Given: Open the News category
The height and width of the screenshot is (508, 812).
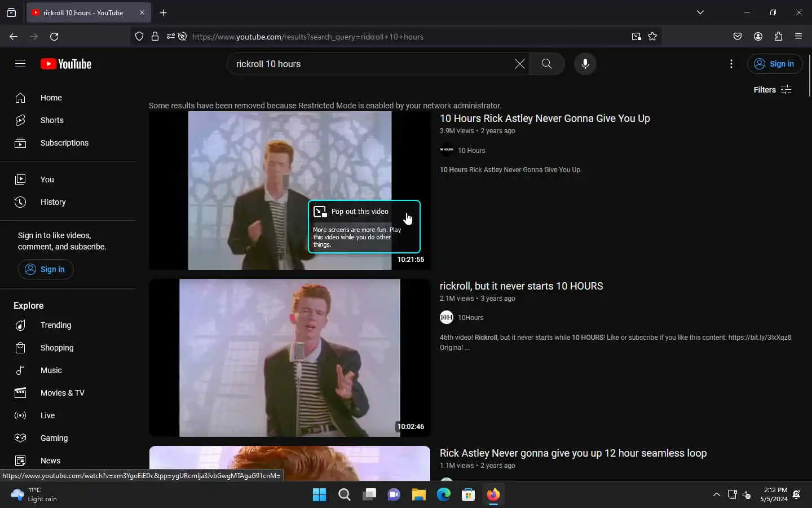Looking at the screenshot, I should (68, 461).
